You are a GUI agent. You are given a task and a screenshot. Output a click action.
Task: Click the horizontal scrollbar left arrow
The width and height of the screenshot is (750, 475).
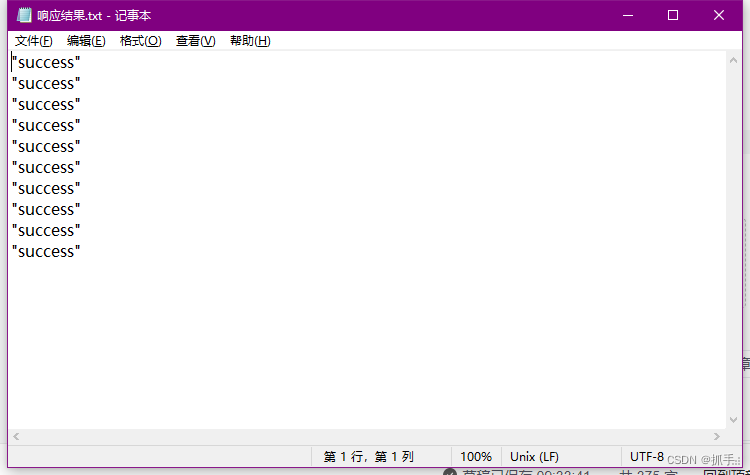click(x=16, y=436)
